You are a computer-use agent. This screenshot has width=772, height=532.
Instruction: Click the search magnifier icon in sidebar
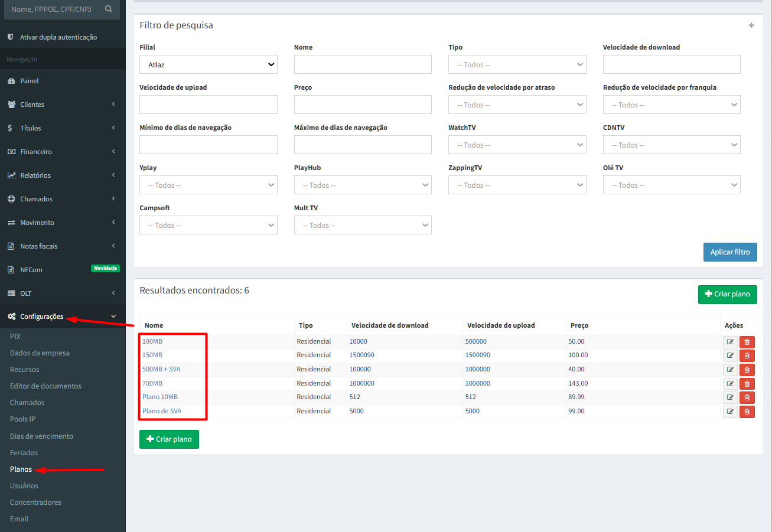109,9
